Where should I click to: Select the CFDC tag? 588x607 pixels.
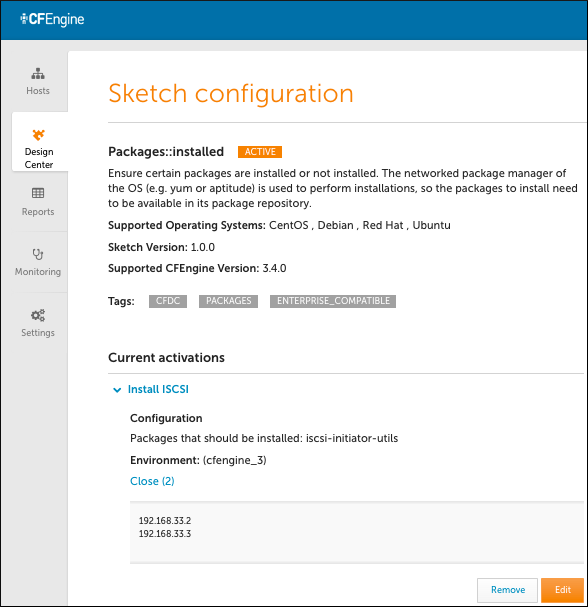(x=168, y=301)
